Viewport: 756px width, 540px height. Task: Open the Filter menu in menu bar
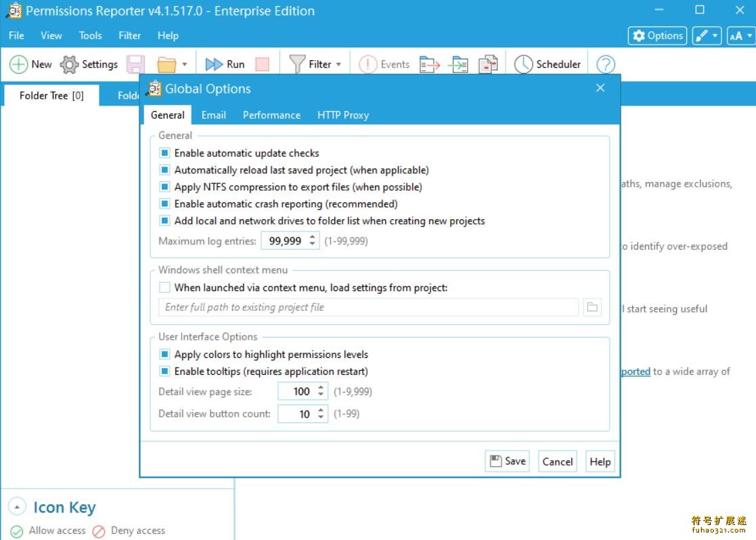point(130,36)
